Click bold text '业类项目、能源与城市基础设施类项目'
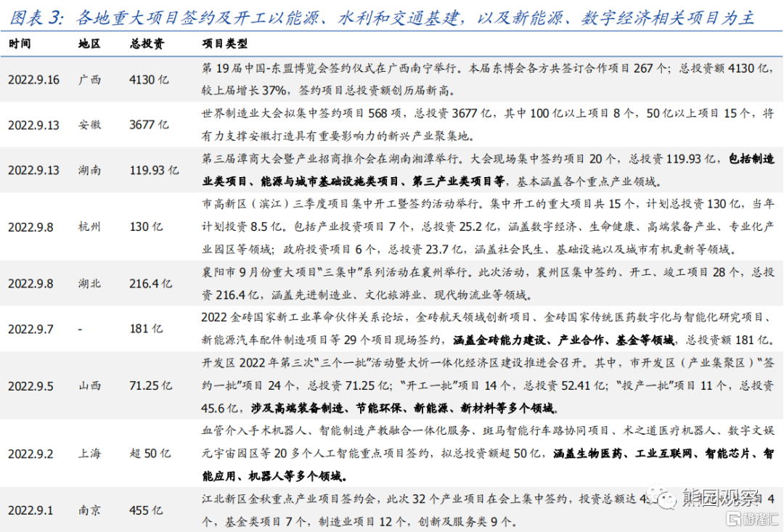The height and width of the screenshot is (532, 784). point(301,181)
